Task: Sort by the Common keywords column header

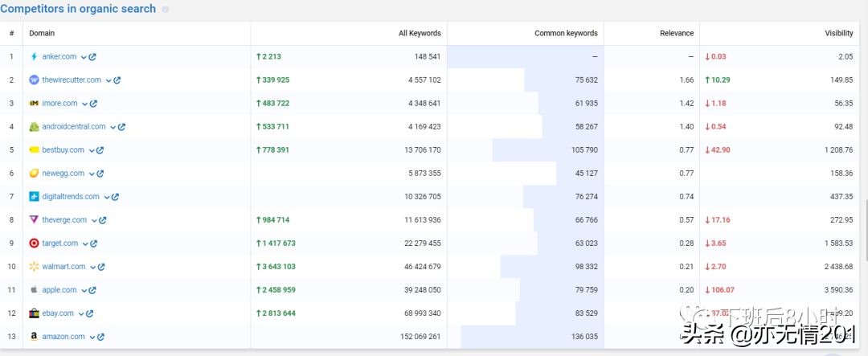Action: pyautogui.click(x=566, y=33)
